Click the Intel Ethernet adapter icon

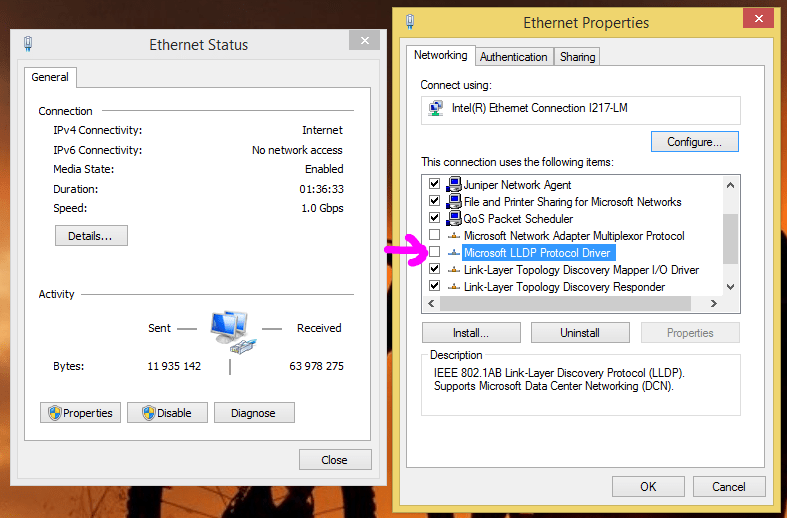click(x=436, y=108)
